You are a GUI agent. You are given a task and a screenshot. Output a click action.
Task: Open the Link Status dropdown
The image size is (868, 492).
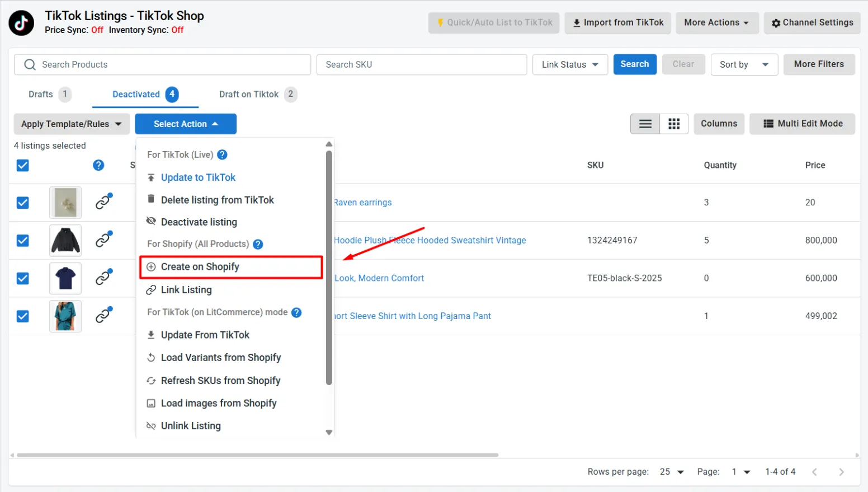click(570, 64)
